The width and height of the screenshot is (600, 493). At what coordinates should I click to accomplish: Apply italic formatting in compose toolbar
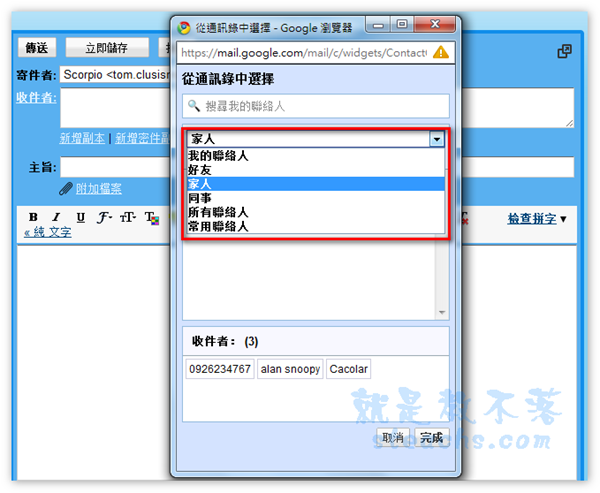[56, 217]
